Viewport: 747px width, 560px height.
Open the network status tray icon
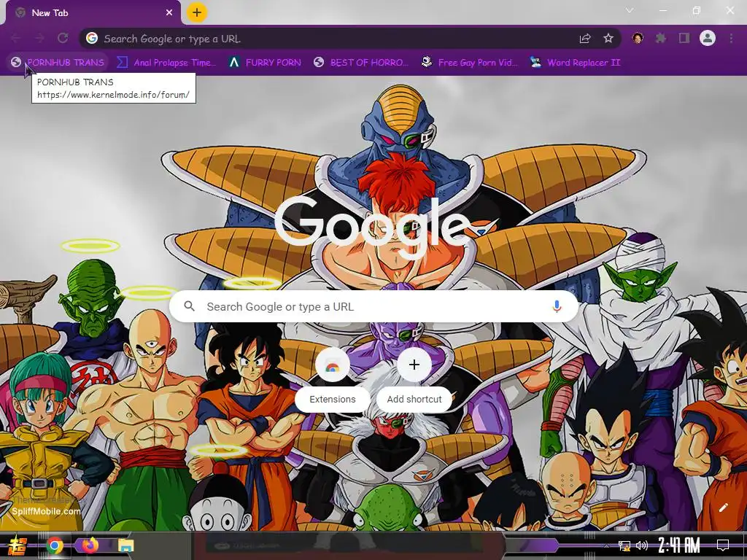(x=624, y=545)
